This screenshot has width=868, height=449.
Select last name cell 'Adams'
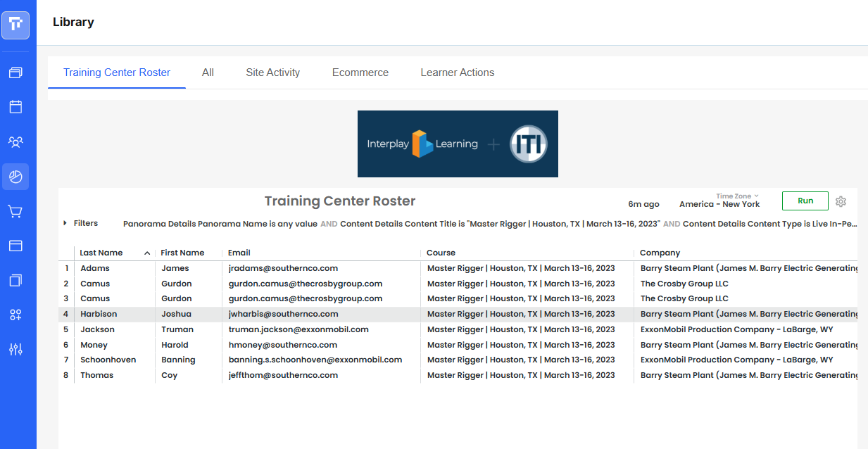[x=95, y=268]
